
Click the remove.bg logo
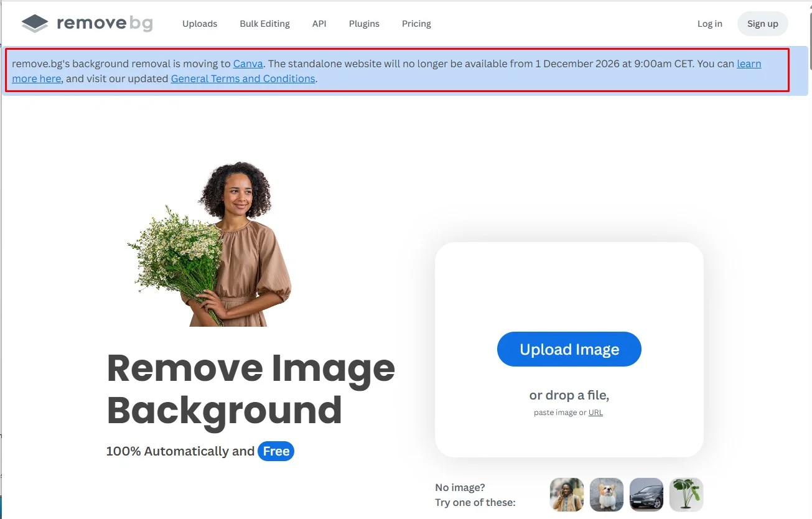pyautogui.click(x=87, y=24)
